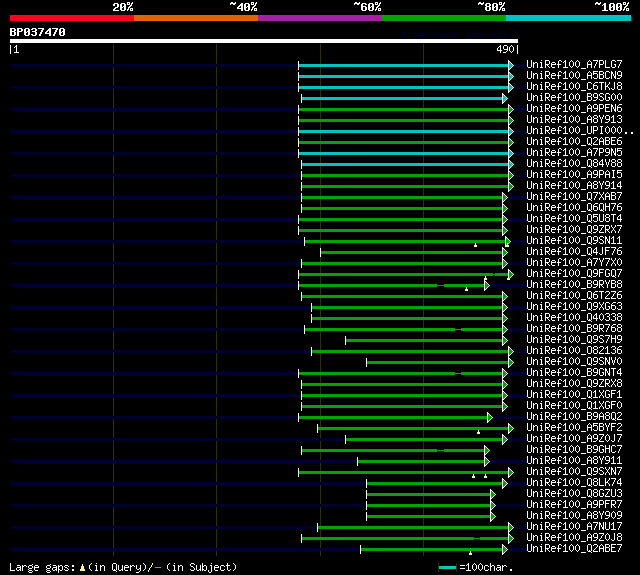Open hit UniRef100_A9PAI5

click(x=574, y=175)
